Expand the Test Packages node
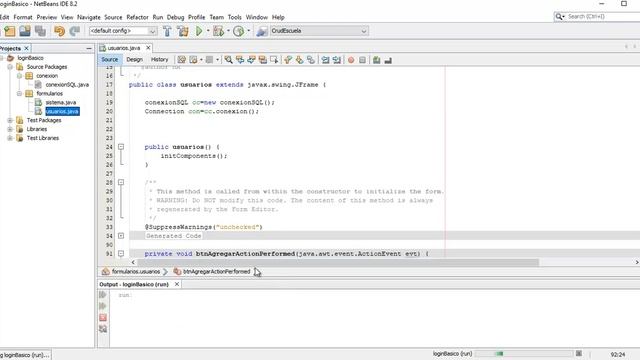Screen dimensions: 640x360 click(x=10, y=120)
